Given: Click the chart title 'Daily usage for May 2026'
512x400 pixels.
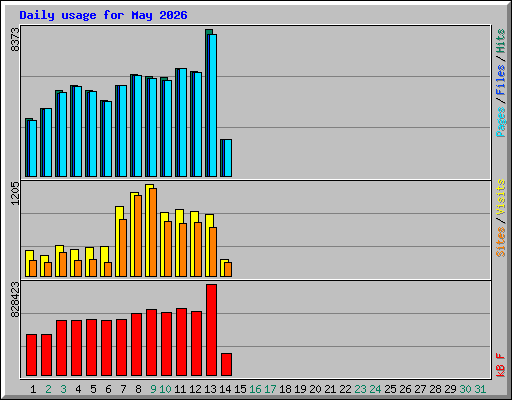Looking at the screenshot, I should [x=103, y=15].
